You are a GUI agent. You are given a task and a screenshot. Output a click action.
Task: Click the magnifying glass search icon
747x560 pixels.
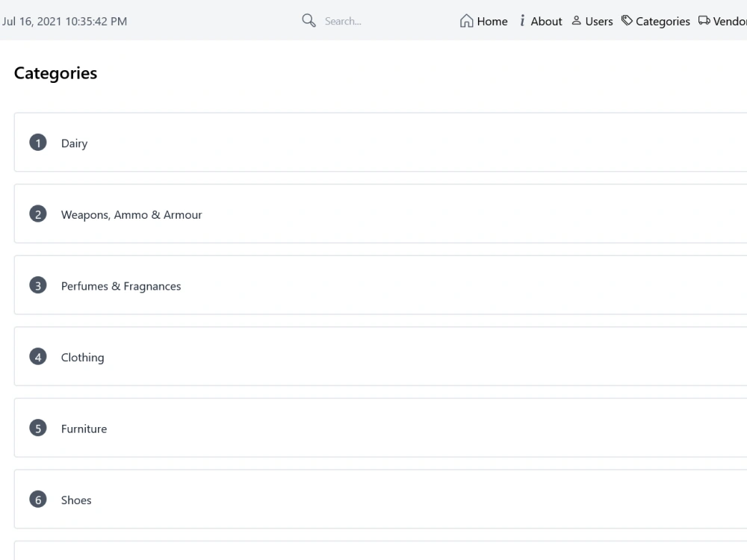tap(309, 20)
